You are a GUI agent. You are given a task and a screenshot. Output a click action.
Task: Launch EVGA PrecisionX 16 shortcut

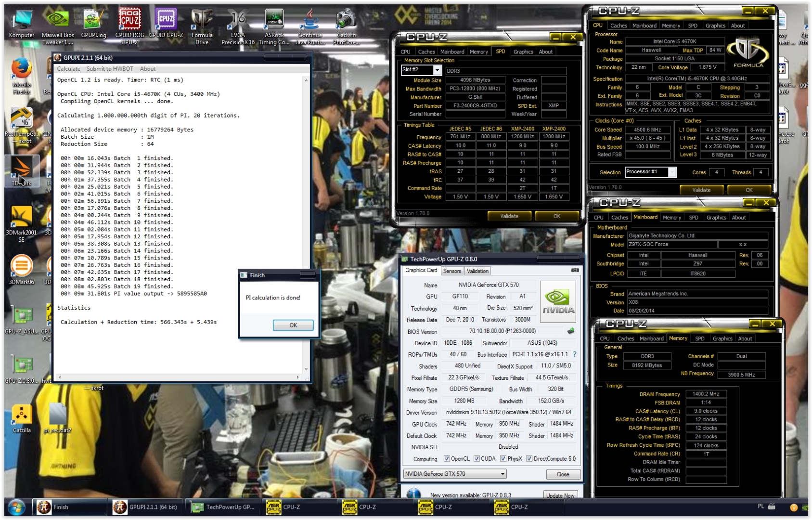(x=238, y=26)
